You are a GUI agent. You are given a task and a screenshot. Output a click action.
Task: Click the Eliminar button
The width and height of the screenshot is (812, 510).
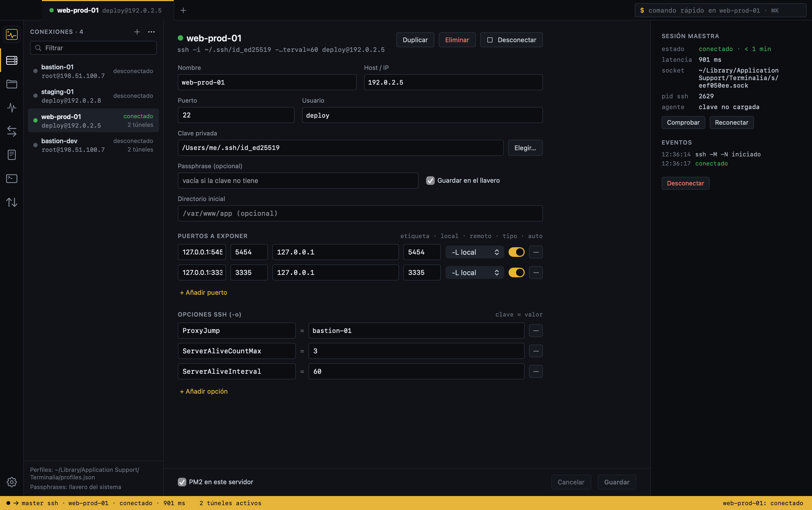click(457, 40)
